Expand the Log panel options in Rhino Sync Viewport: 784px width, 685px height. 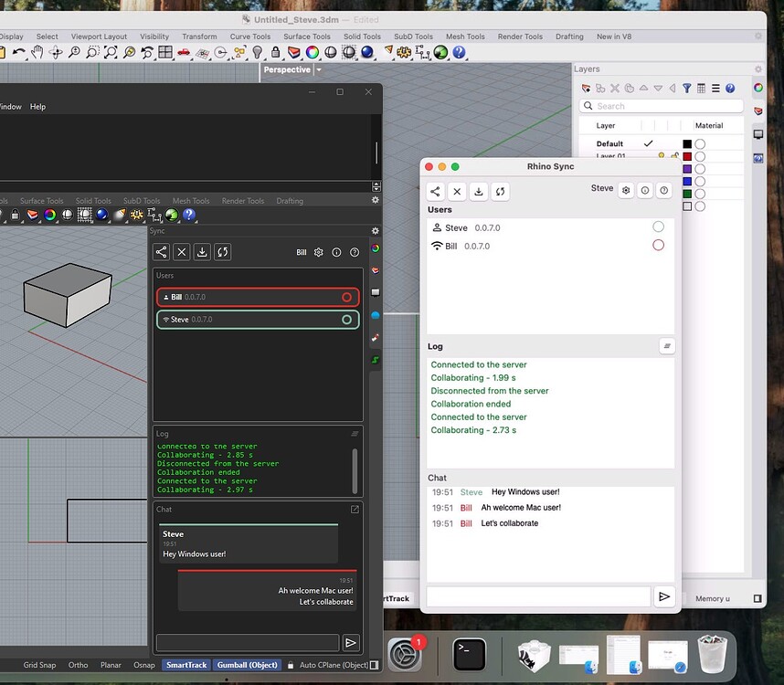[x=667, y=345]
